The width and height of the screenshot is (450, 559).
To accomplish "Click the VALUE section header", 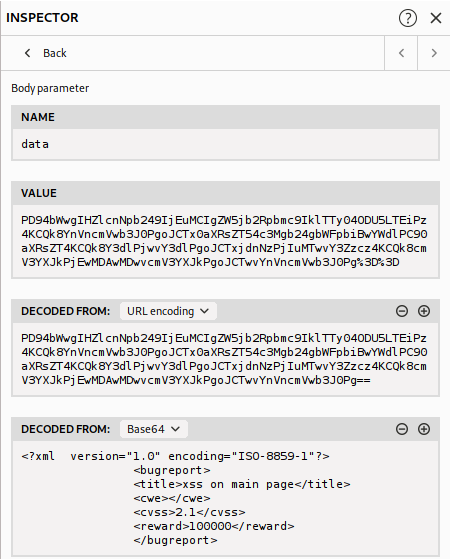I will [225, 193].
